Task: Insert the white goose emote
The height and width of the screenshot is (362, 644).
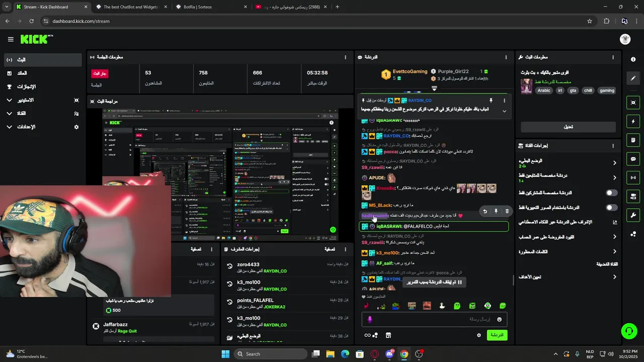Action: [442, 306]
